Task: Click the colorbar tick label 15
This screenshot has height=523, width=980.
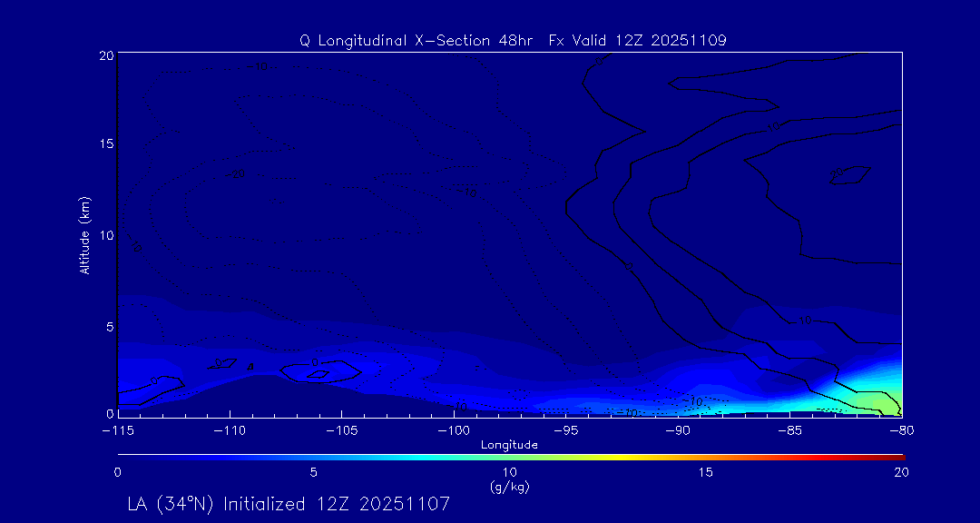Action: click(x=706, y=473)
